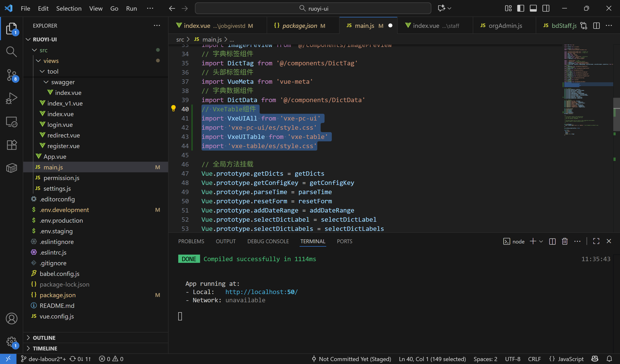Image resolution: width=620 pixels, height=364 pixels.
Task: Click the Search icon in activity bar
Action: pos(11,52)
